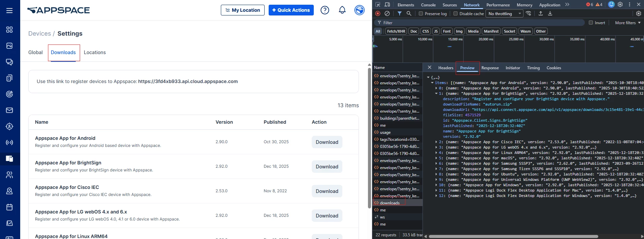The image size is (644, 239).
Task: Open the More filters dropdown
Action: coord(628,23)
